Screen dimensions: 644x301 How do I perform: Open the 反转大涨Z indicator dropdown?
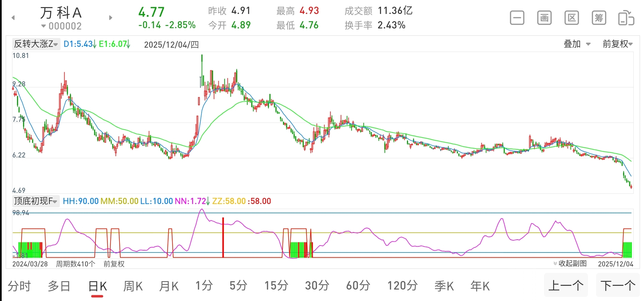[36, 44]
